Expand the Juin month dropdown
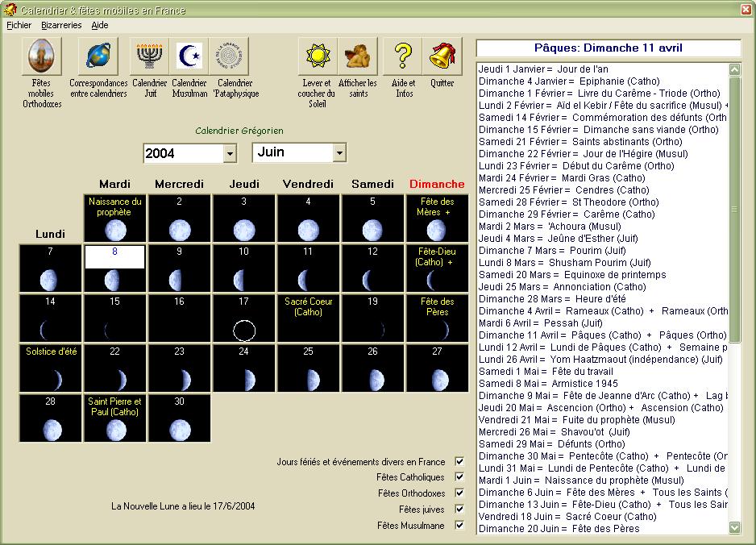The width and height of the screenshot is (756, 545). 339,152
